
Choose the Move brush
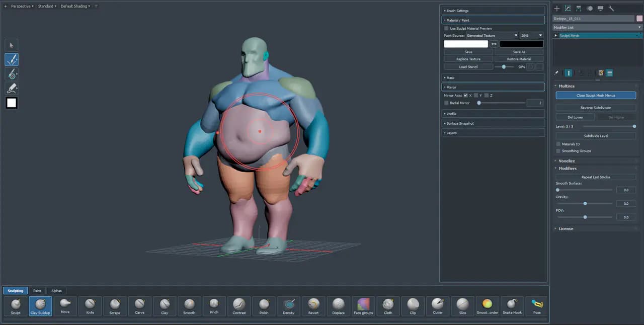click(x=65, y=306)
